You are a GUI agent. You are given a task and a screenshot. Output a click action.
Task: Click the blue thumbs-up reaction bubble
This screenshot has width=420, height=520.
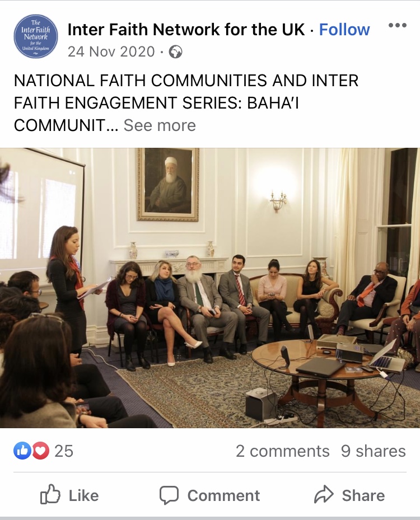(x=22, y=451)
